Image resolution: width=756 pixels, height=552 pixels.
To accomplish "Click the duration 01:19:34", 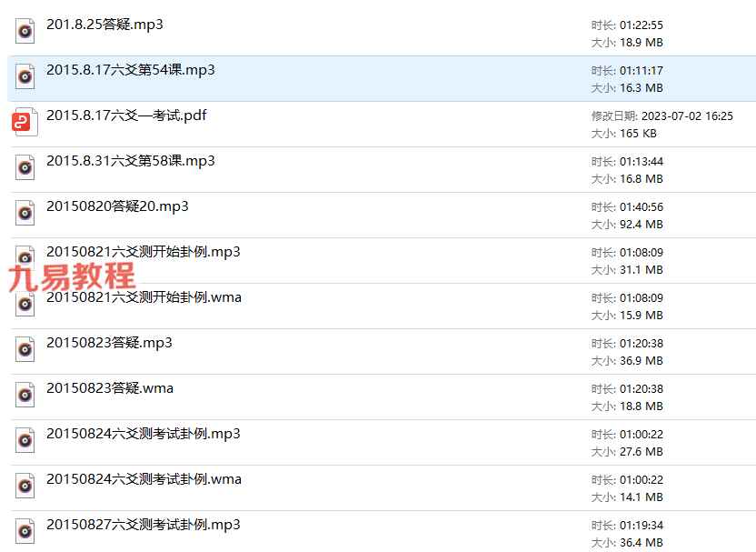I will coord(642,525).
